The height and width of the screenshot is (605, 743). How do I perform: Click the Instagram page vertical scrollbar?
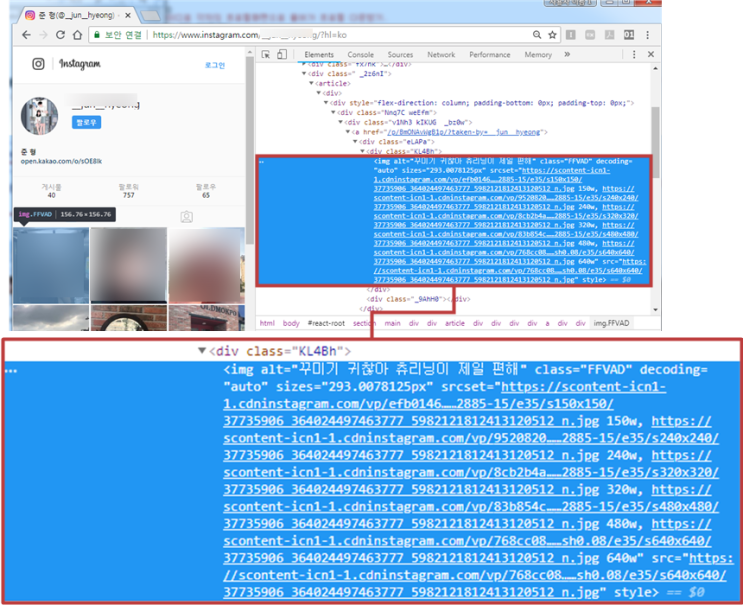coord(250,152)
